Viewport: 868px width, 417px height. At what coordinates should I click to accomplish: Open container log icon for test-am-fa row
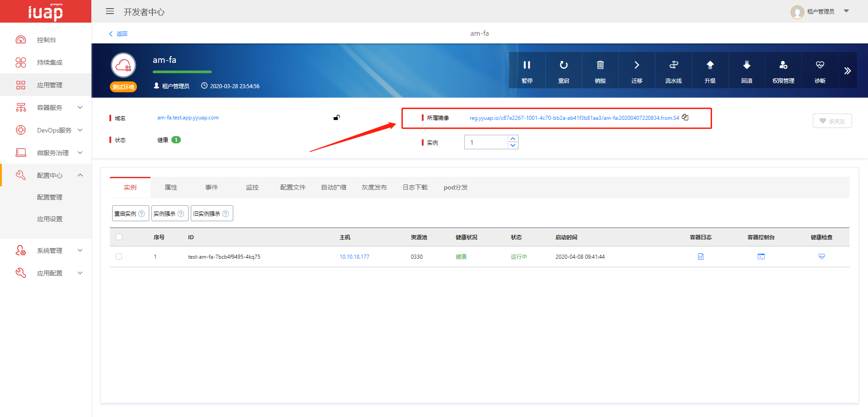click(x=701, y=256)
